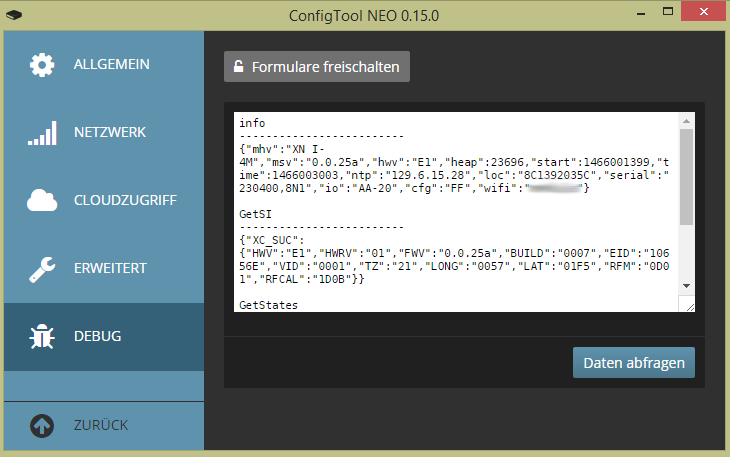This screenshot has height=457, width=730.
Task: Click the gear icon for Allgemein
Action: [x=42, y=66]
